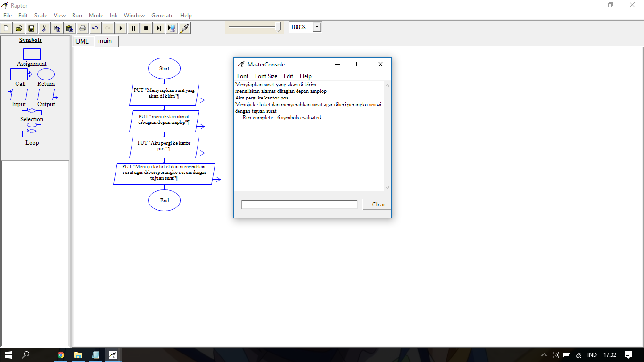Click MasterConsole scrollbar up arrow
The width and height of the screenshot is (644, 362).
(x=388, y=85)
